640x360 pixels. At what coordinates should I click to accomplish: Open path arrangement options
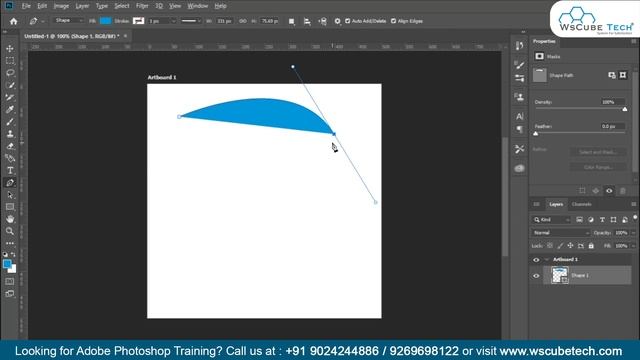click(322, 21)
